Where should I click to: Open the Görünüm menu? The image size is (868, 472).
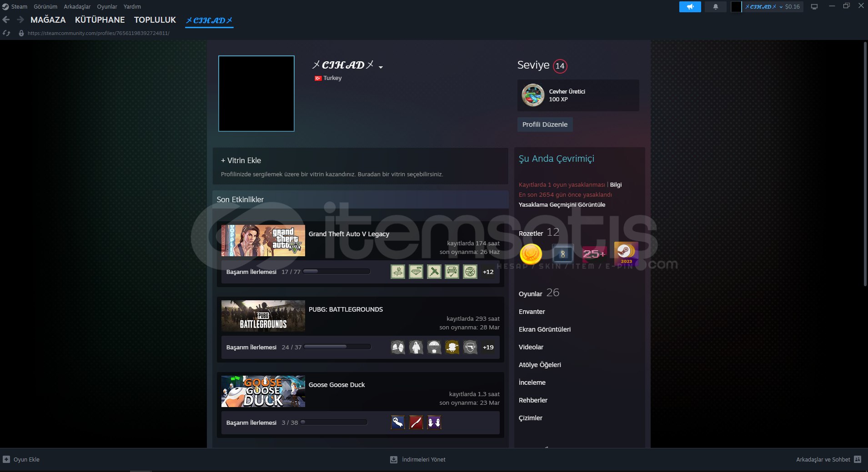45,6
